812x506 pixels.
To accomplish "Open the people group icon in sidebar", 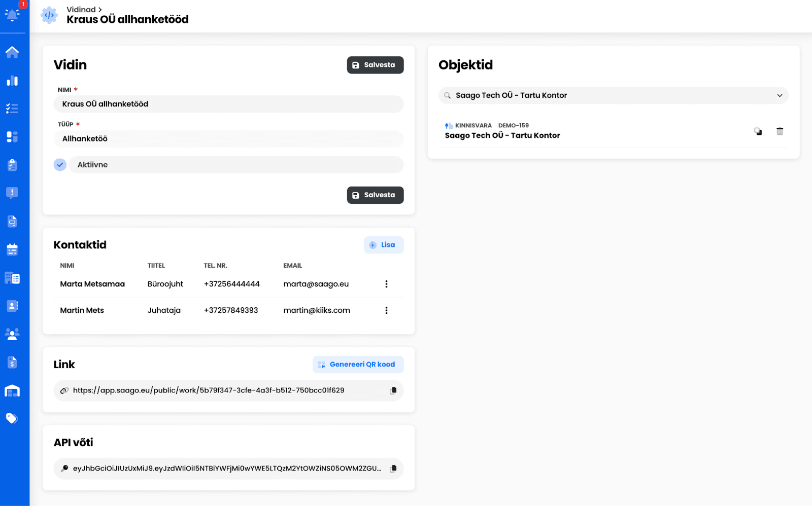I will click(12, 334).
